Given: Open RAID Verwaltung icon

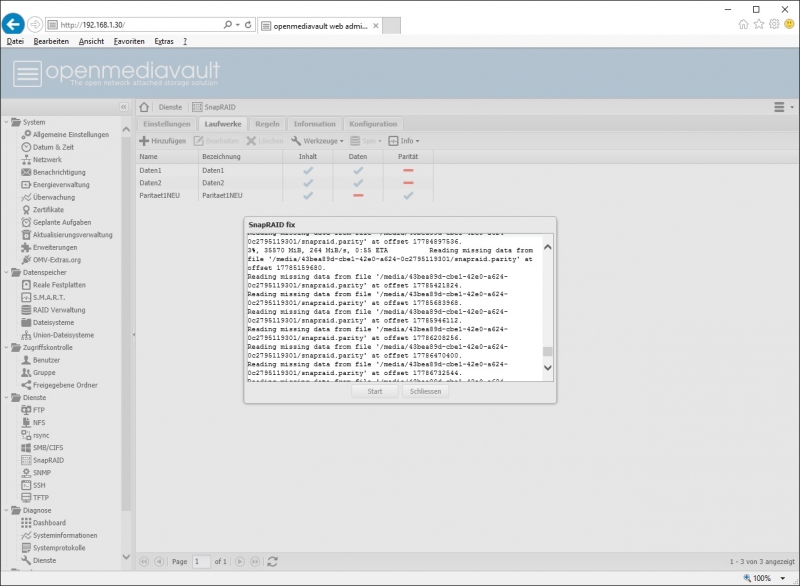Looking at the screenshot, I should (x=26, y=310).
